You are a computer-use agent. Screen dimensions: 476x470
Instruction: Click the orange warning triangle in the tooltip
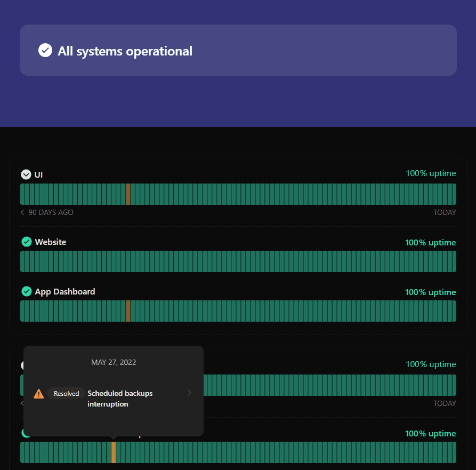[38, 393]
